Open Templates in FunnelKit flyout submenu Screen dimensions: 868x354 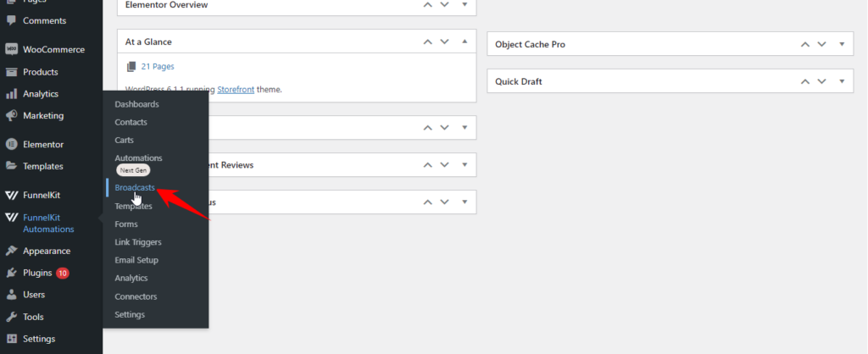pos(133,206)
